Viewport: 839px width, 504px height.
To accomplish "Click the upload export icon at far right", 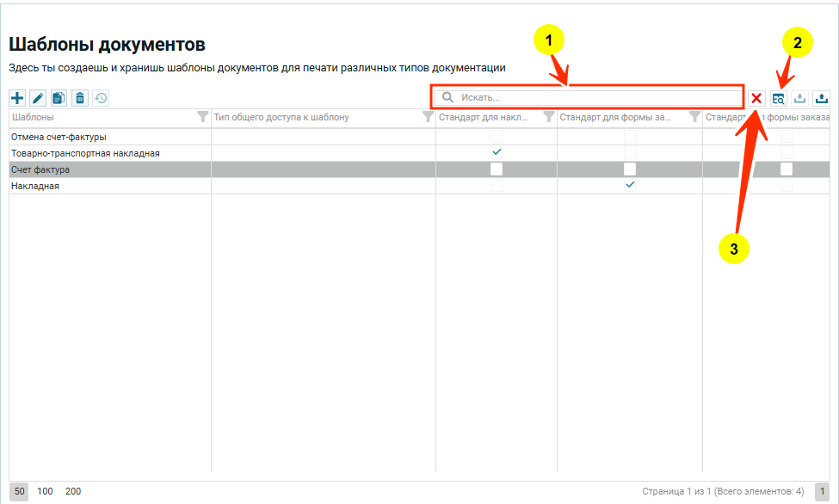I will pyautogui.click(x=821, y=98).
